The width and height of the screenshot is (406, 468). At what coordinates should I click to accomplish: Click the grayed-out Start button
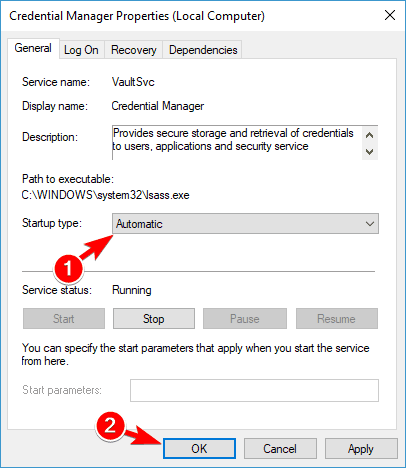coord(64,319)
